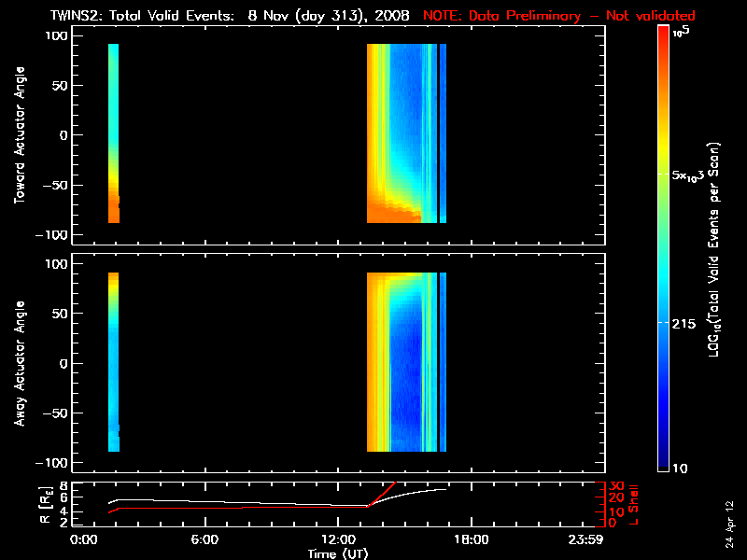Select the 5x10^3 colorbar tick label
747x560 pixels.
[x=694, y=176]
